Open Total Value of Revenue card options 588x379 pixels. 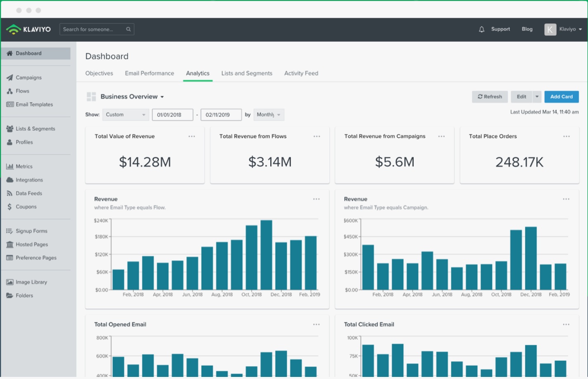click(x=192, y=137)
